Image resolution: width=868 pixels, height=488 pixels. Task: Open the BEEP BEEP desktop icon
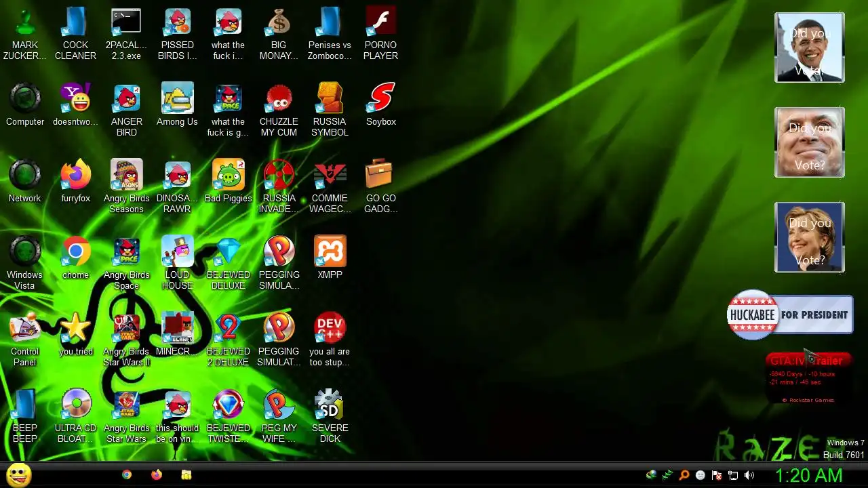25,417
